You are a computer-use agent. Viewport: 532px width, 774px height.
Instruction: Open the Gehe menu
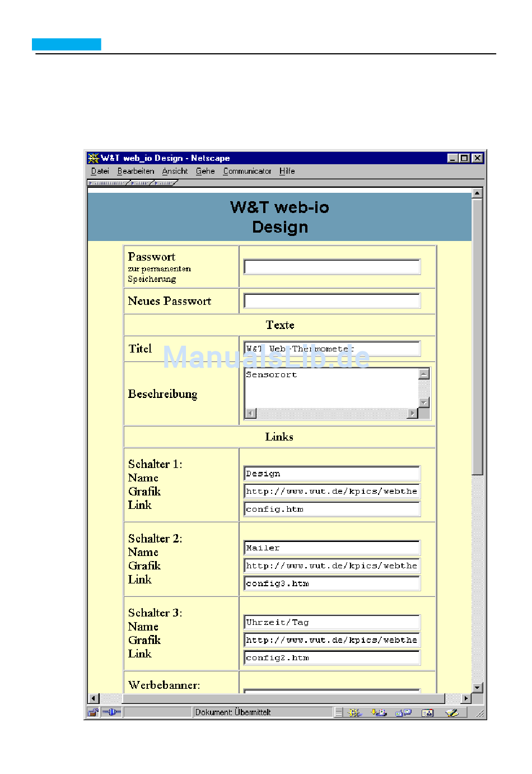coord(205,171)
